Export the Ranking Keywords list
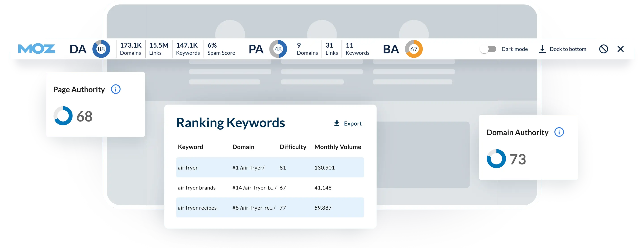The width and height of the screenshot is (644, 248). [348, 123]
